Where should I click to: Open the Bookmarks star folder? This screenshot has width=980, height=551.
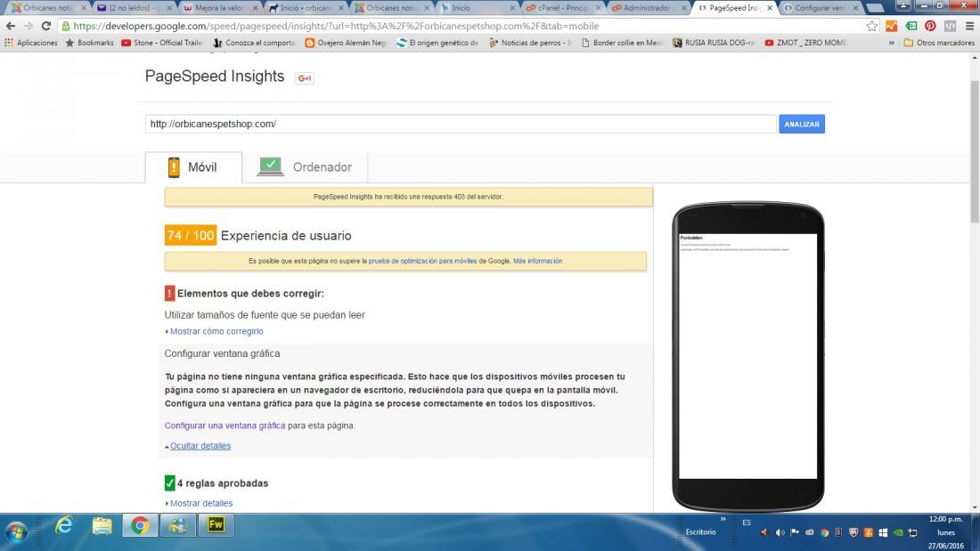point(89,43)
